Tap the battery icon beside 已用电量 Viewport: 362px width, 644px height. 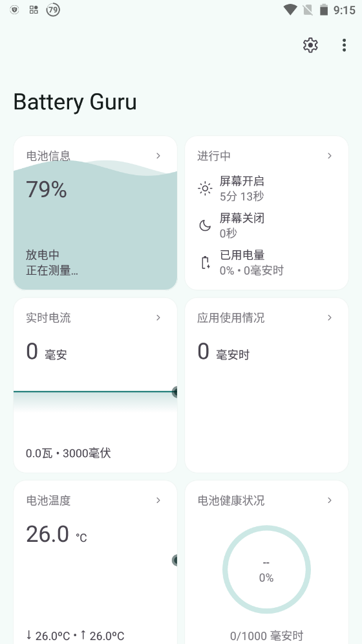[x=205, y=263]
